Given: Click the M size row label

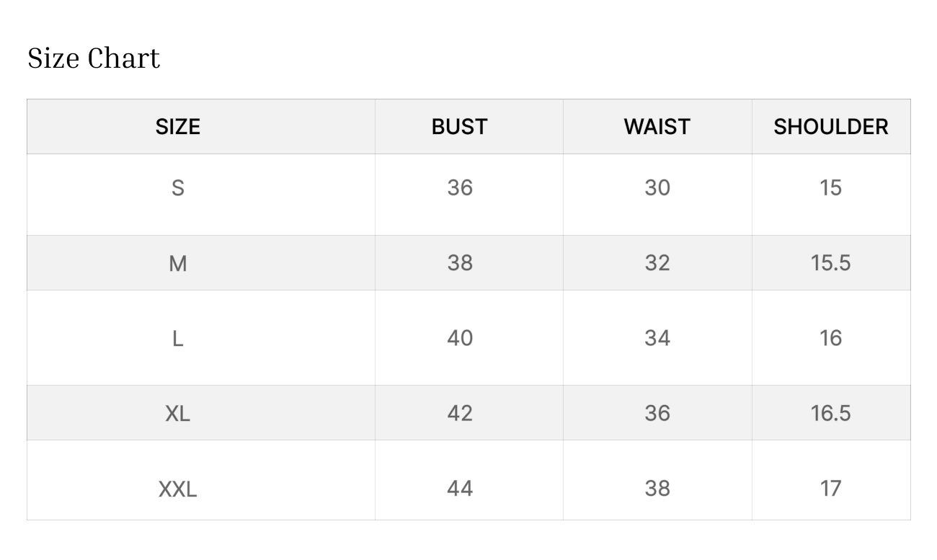Looking at the screenshot, I should point(177,263).
